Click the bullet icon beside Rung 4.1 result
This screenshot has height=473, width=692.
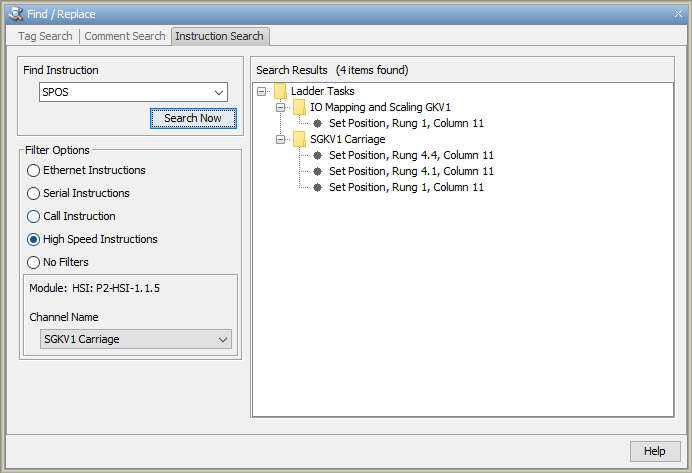coord(317,171)
